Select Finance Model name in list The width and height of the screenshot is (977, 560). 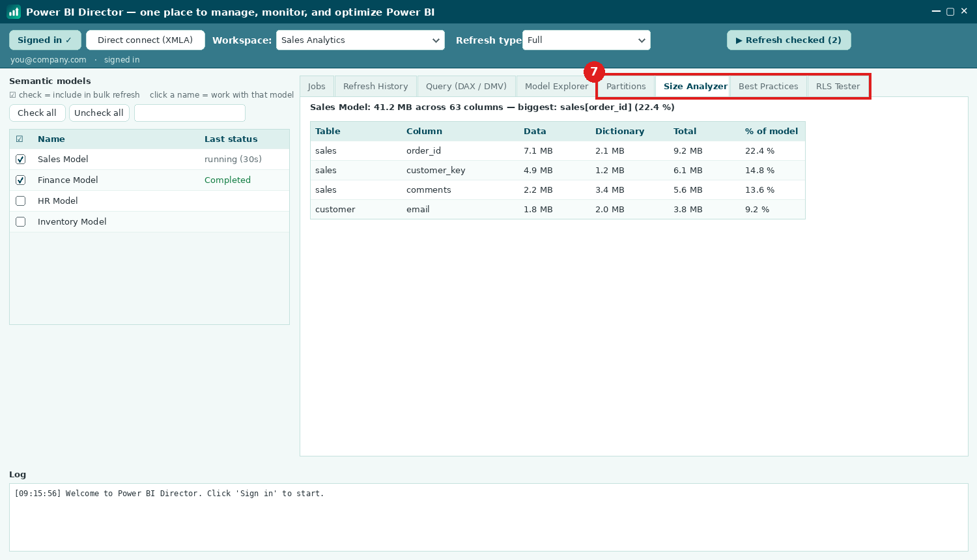[x=68, y=180]
